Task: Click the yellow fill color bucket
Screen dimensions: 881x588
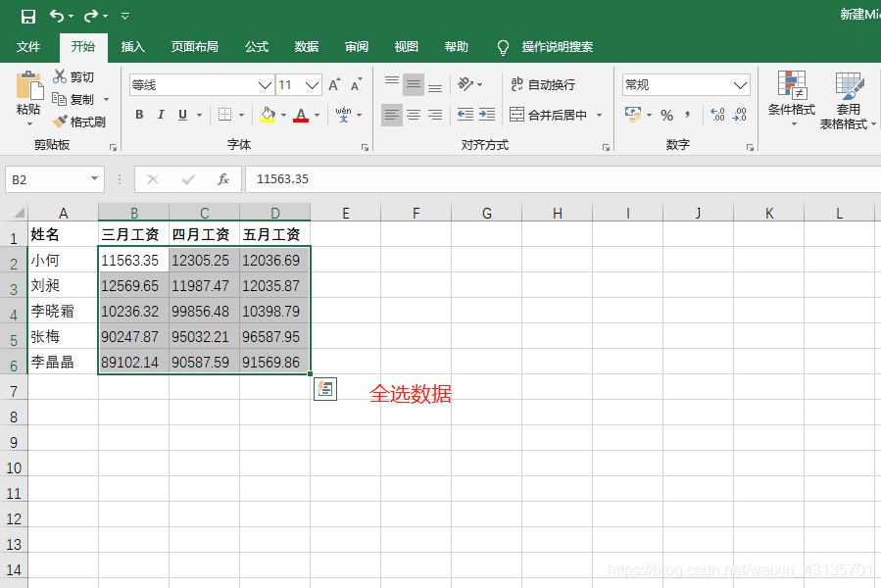Action: tap(268, 115)
